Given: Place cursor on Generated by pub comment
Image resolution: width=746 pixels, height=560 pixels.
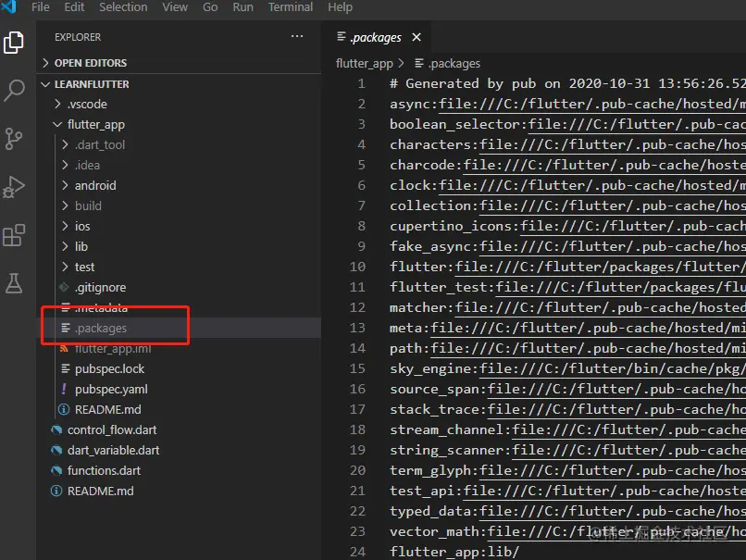Looking at the screenshot, I should 567,83.
